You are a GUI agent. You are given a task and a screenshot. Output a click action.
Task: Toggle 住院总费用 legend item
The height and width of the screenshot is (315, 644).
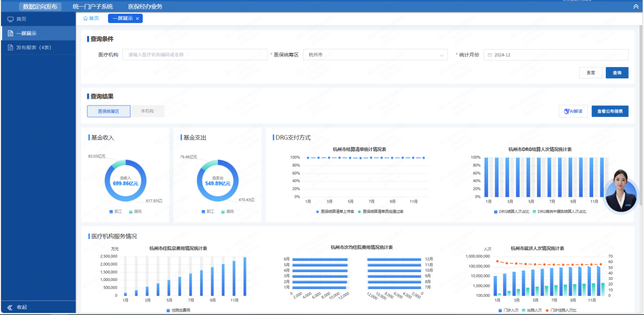pyautogui.click(x=178, y=310)
